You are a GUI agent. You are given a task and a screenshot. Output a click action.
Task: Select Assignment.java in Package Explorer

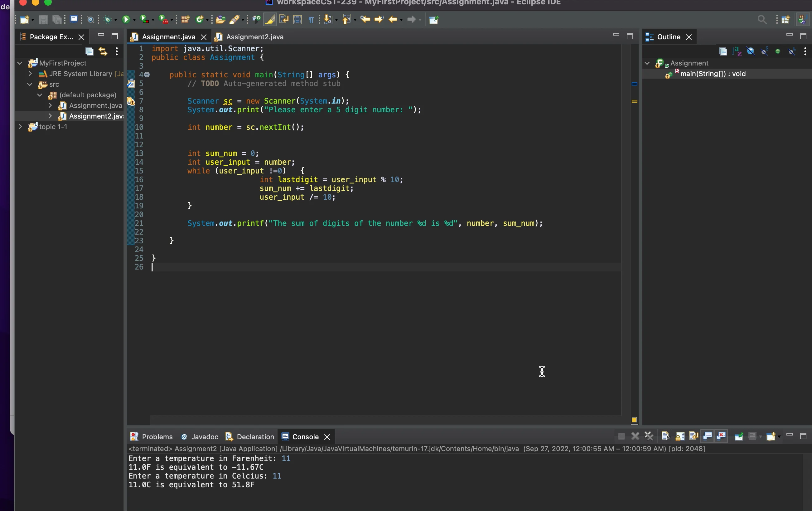pyautogui.click(x=95, y=105)
